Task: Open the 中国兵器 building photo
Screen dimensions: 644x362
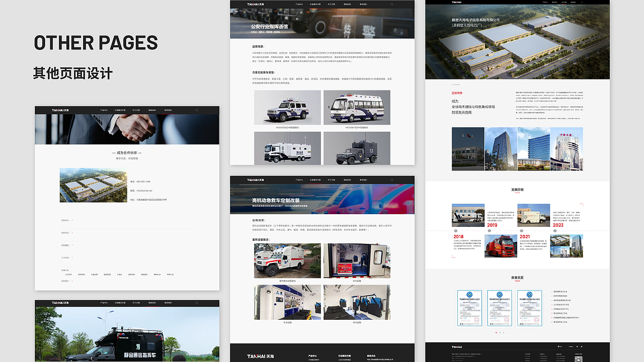Action: [x=567, y=149]
